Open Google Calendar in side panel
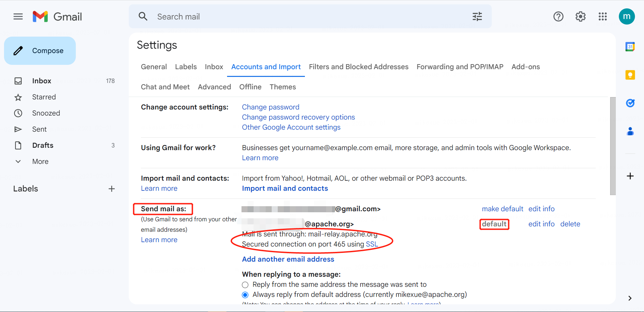The image size is (644, 312). 630,47
